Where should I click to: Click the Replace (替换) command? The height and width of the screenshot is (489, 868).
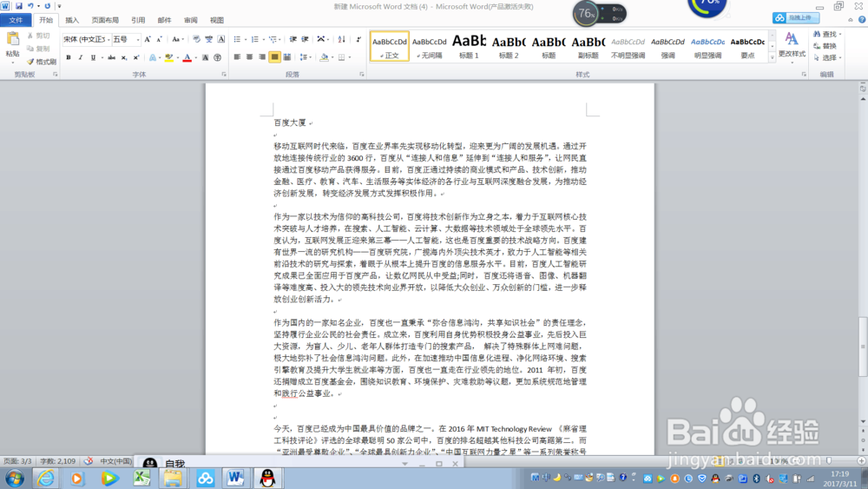click(x=825, y=46)
